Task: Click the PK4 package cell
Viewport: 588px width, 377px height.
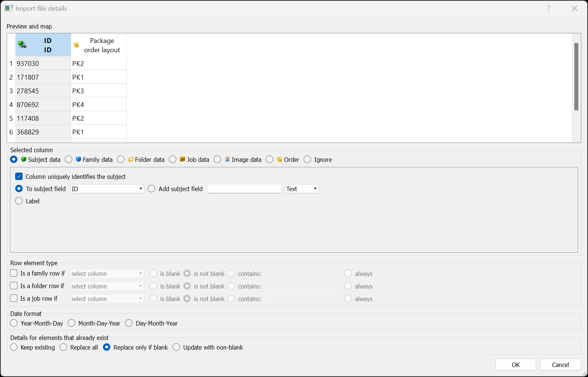Action: click(x=98, y=104)
